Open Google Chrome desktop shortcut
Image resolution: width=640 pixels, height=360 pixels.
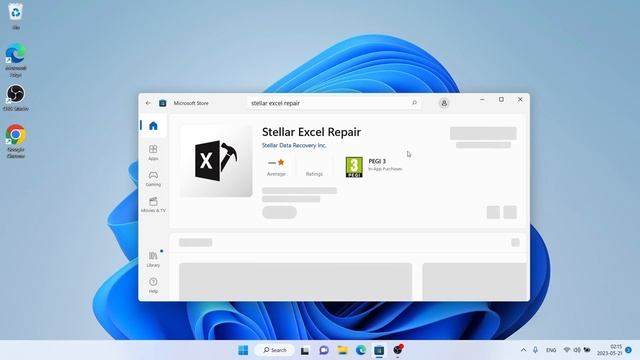coord(16,141)
